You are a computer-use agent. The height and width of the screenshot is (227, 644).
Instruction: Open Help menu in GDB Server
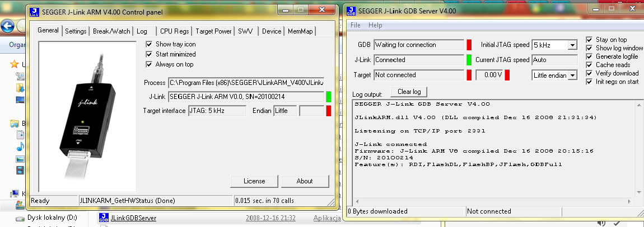pyautogui.click(x=375, y=25)
